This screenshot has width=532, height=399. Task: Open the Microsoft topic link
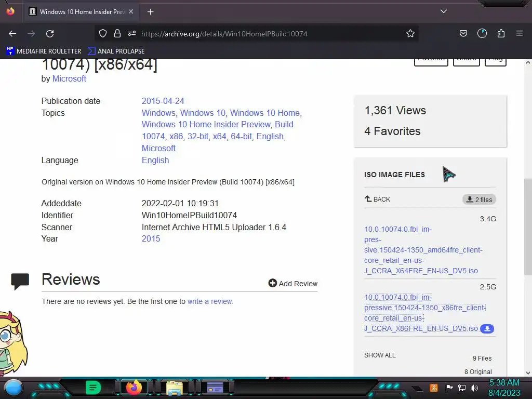(158, 148)
